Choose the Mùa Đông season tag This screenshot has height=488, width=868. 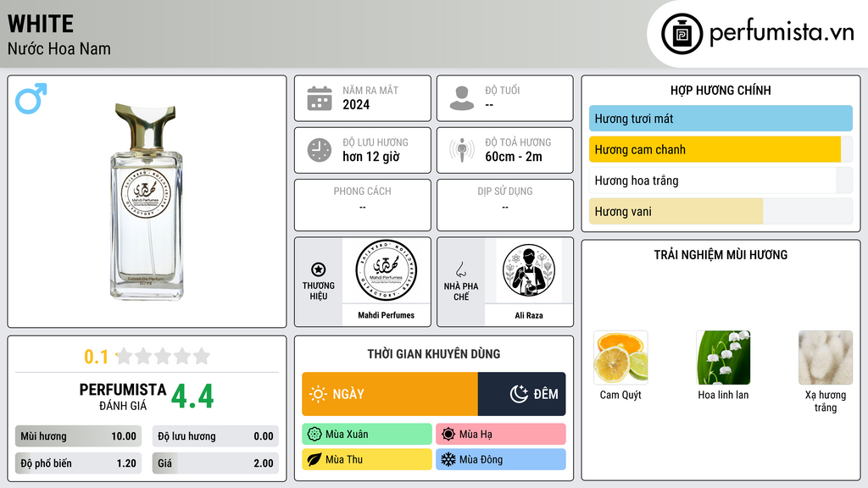500,459
